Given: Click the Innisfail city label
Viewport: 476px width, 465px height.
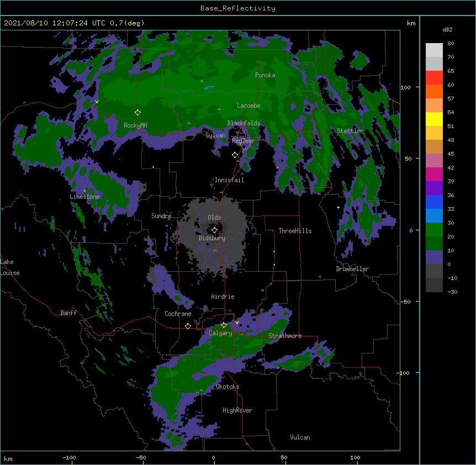Looking at the screenshot, I should click(229, 180).
